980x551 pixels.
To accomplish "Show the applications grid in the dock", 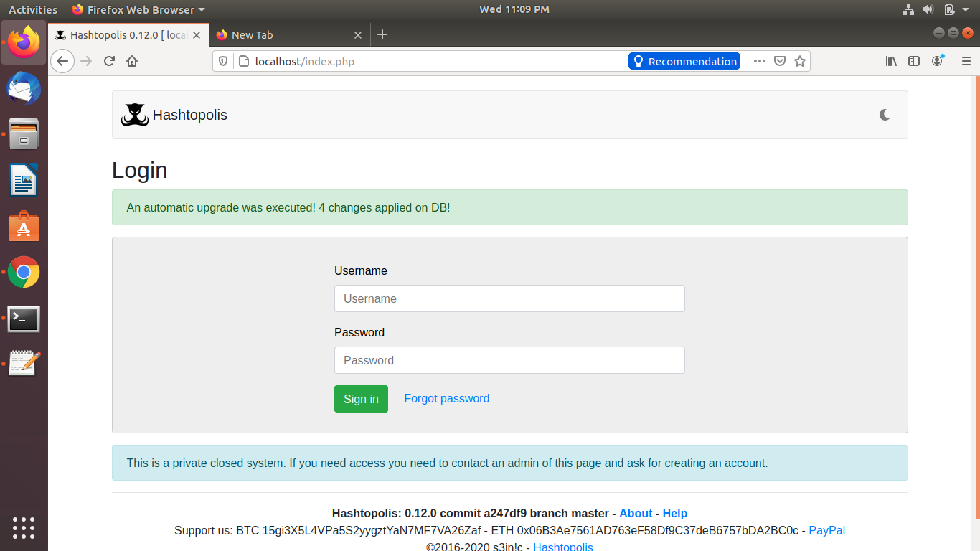I will click(24, 527).
